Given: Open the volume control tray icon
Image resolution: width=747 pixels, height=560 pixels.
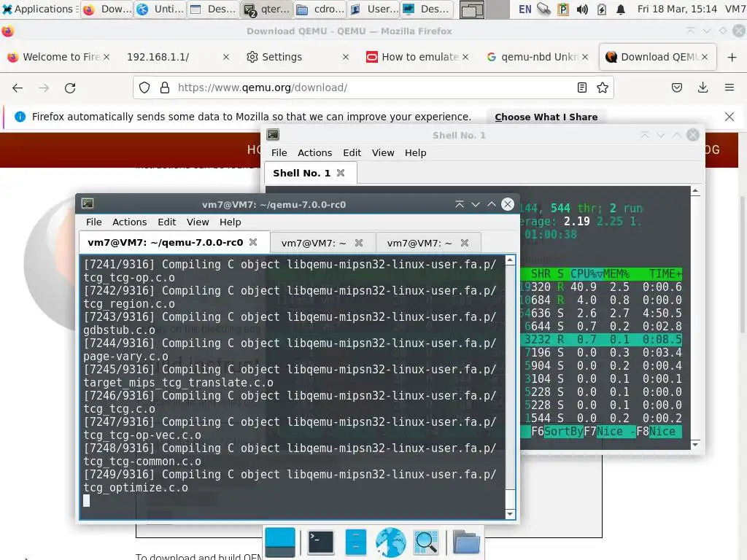Looking at the screenshot, I should coord(582,9).
